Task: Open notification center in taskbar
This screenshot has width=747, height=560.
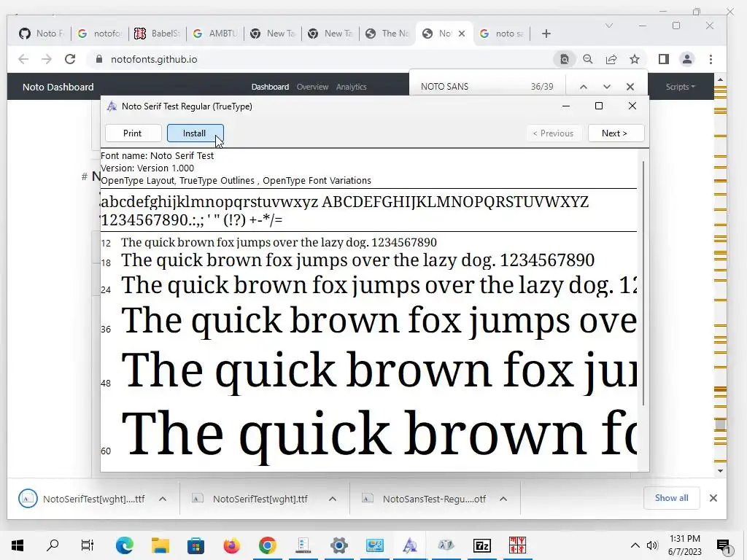Action: 723,545
